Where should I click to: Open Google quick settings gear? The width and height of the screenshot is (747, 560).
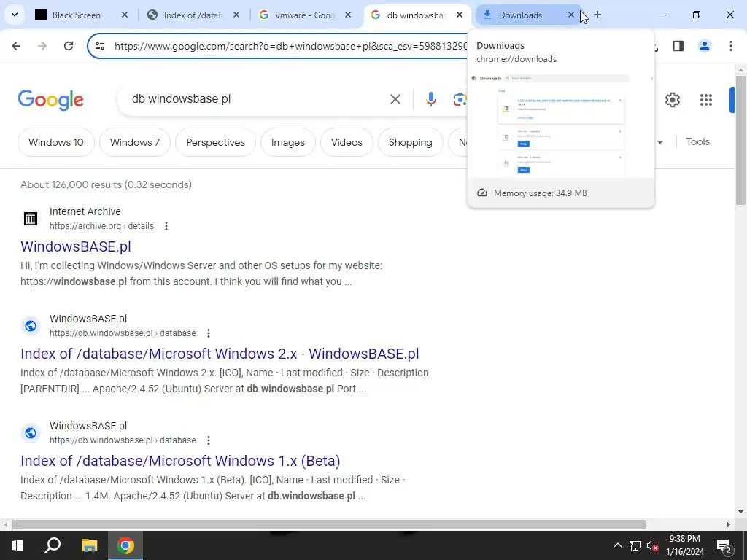point(673,99)
